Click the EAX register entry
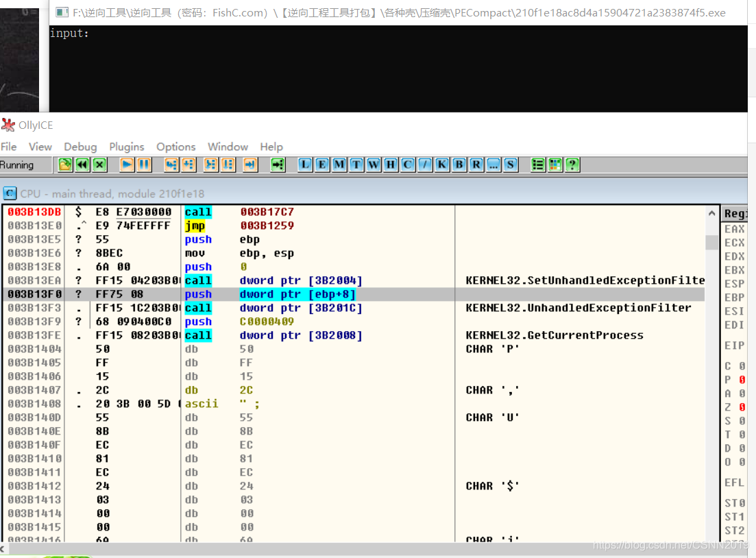756x558 pixels. point(734,229)
